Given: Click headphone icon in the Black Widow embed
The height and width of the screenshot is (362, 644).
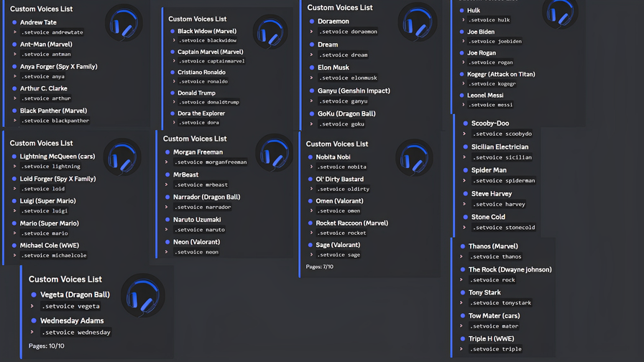Looking at the screenshot, I should pyautogui.click(x=270, y=32).
